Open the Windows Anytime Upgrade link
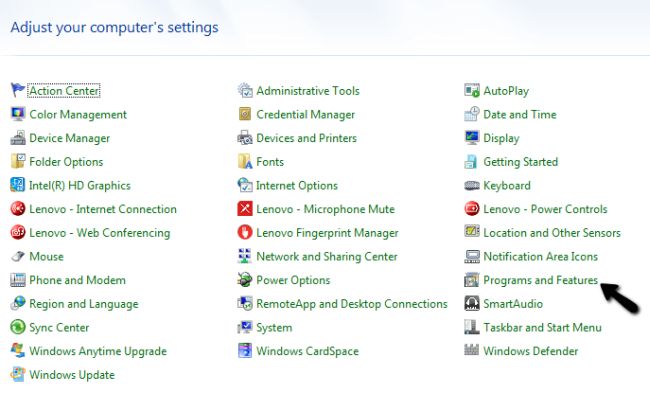Screen dimensions: 650x393 click(x=98, y=351)
